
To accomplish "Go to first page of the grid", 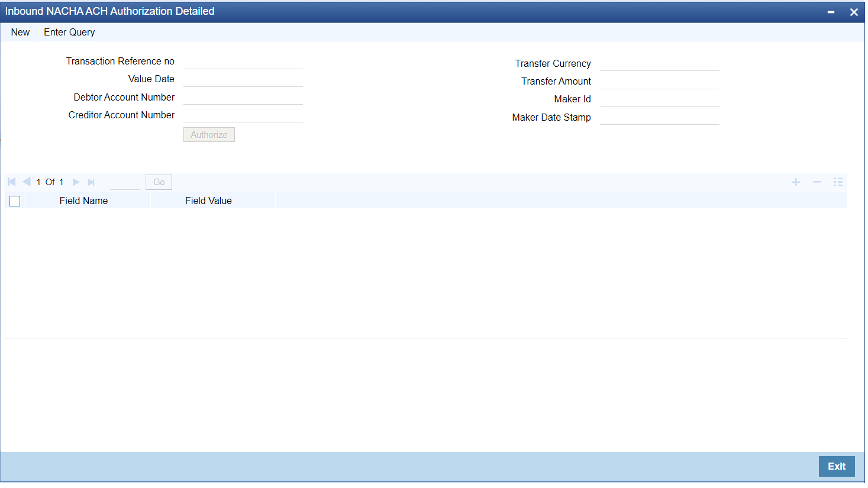I will (11, 182).
